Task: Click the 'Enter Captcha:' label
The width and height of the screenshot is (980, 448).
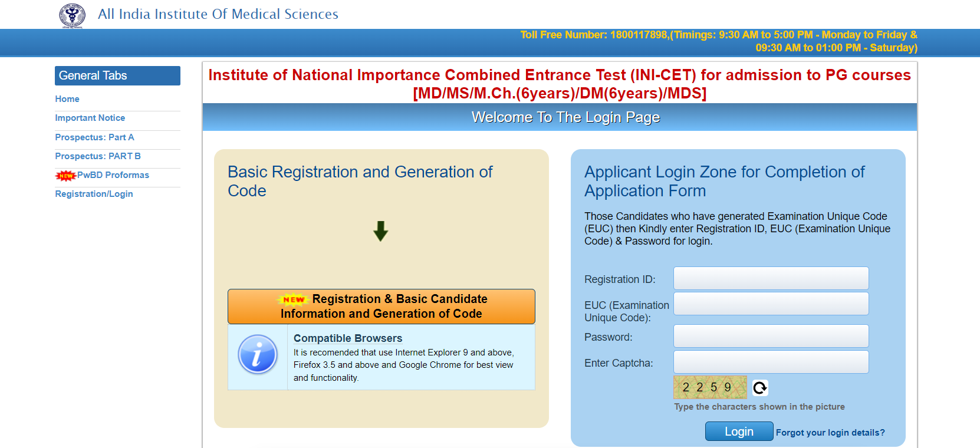Action: 619,363
